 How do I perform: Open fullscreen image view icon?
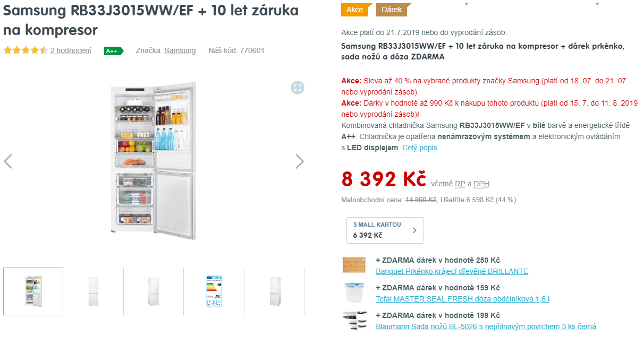coord(298,88)
